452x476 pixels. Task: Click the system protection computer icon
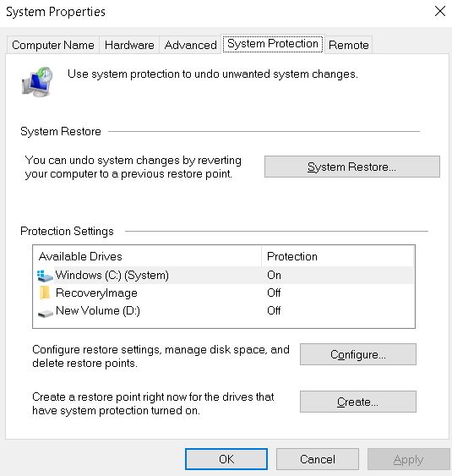pyautogui.click(x=37, y=81)
